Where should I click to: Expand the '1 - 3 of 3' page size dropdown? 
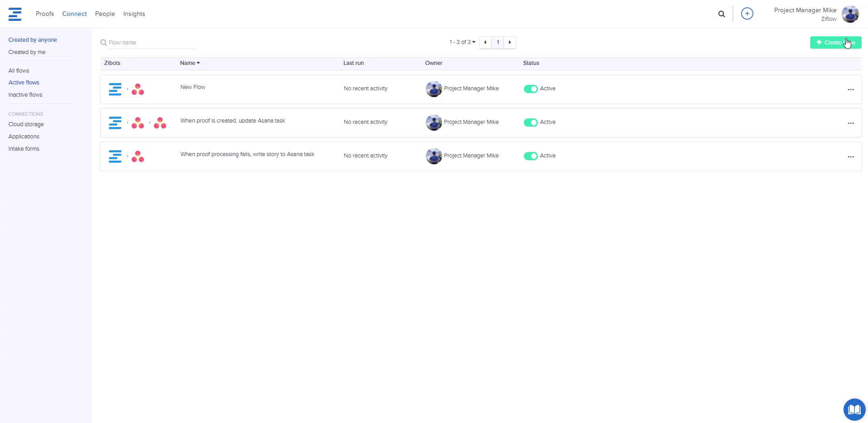point(462,42)
